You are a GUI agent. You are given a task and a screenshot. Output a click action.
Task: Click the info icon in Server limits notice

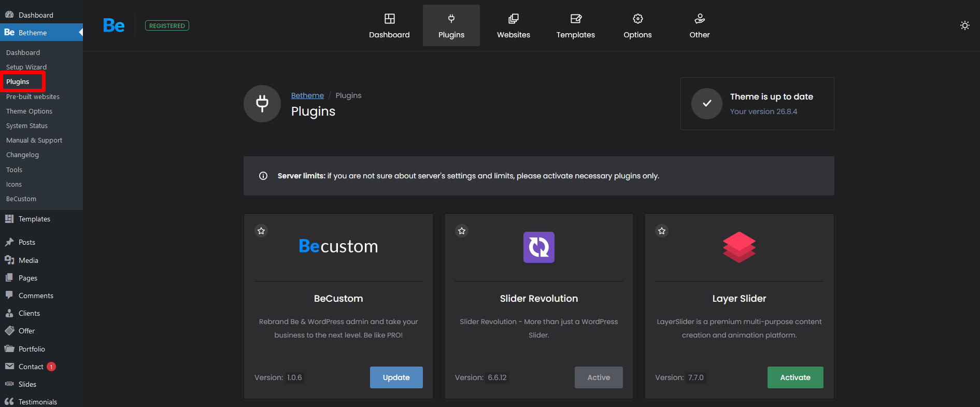(263, 176)
